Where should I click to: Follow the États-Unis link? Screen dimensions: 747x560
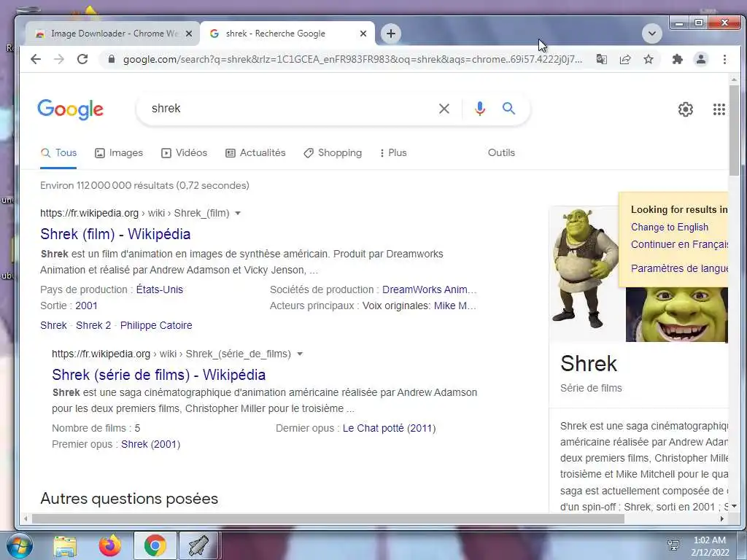(160, 289)
